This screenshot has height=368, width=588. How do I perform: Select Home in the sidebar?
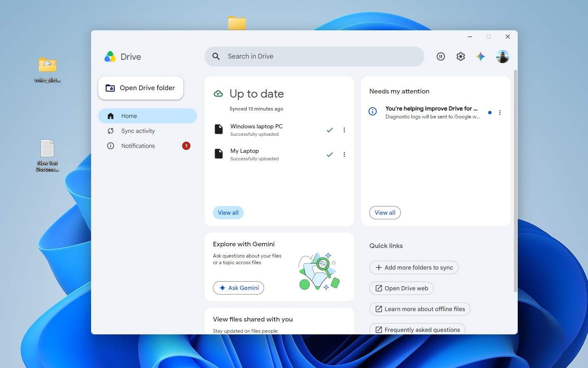tap(148, 116)
